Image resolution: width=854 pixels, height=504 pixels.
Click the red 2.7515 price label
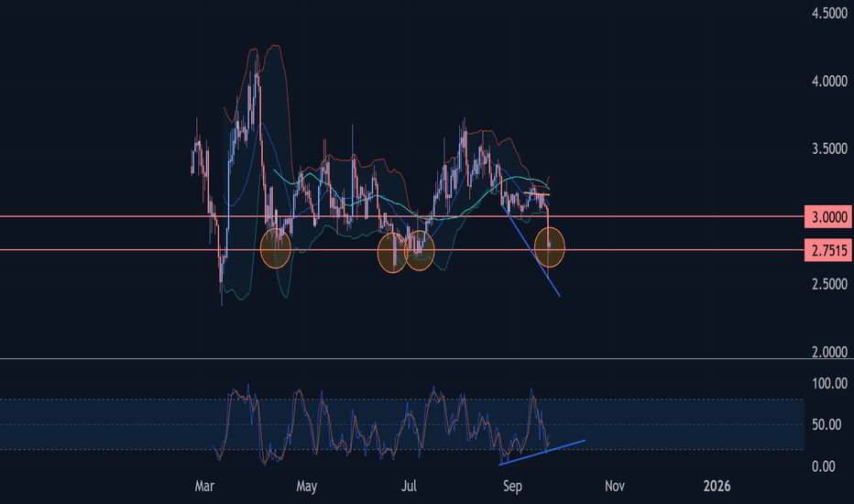point(827,250)
